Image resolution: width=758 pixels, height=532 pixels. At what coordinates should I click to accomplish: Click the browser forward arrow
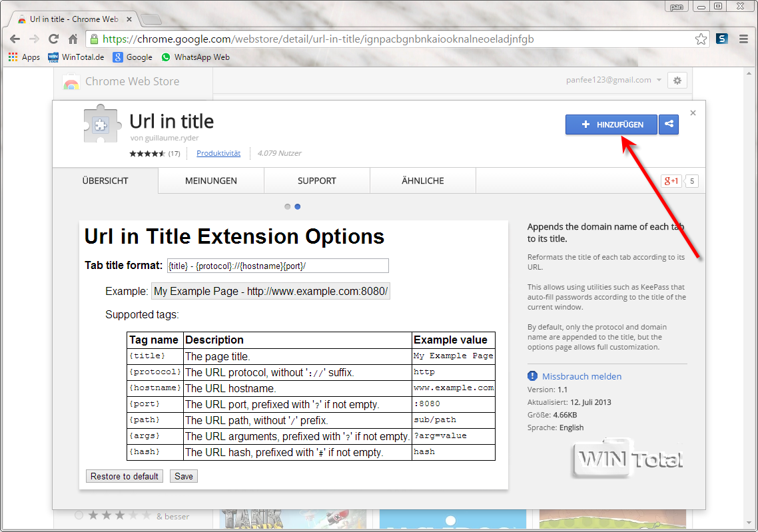pyautogui.click(x=34, y=39)
